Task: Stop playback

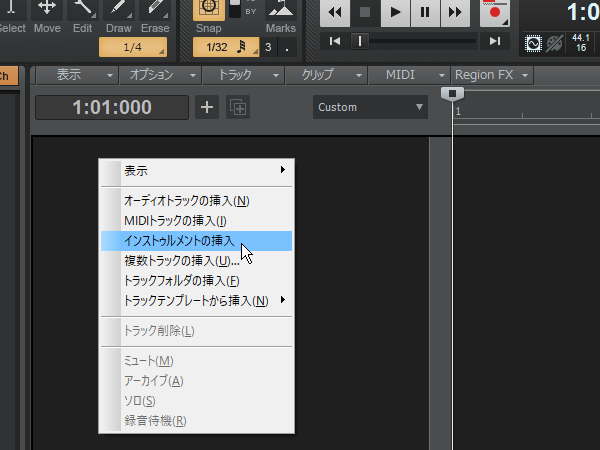Action: pos(365,12)
